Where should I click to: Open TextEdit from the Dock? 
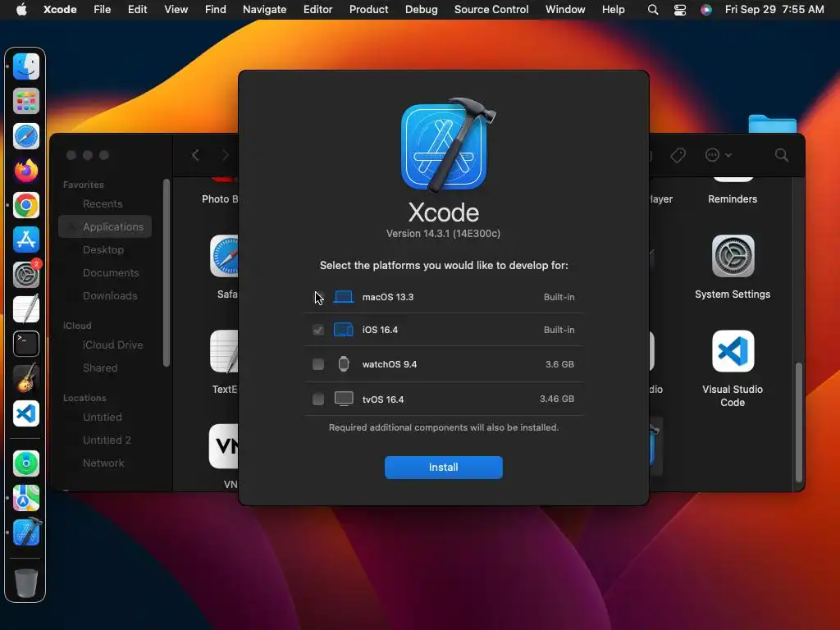coord(25,309)
